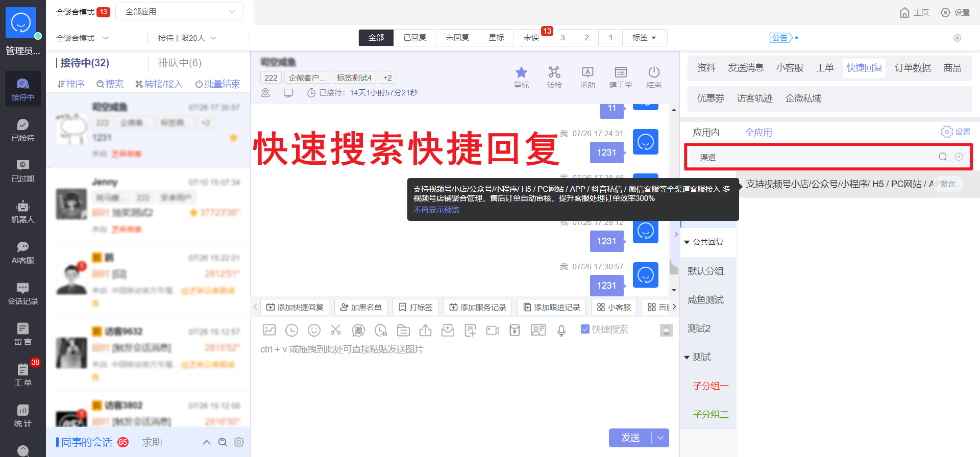This screenshot has width=980, height=457.
Task: Select the scissors screenshot tool
Action: (335, 330)
